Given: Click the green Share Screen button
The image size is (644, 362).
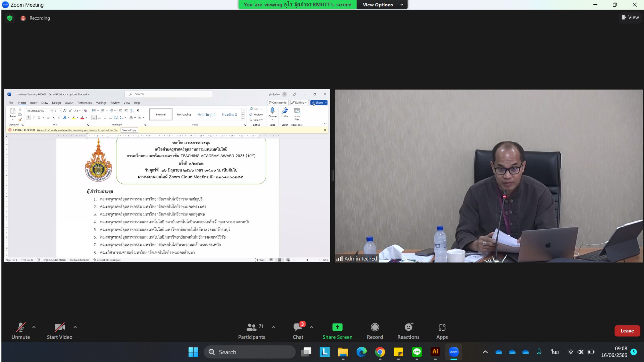Looking at the screenshot, I should [x=337, y=331].
